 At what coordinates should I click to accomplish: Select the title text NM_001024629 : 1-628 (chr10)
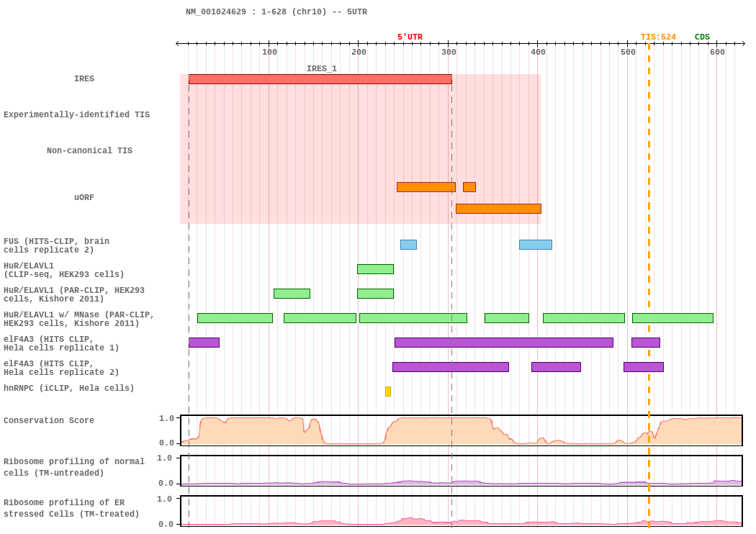point(256,12)
